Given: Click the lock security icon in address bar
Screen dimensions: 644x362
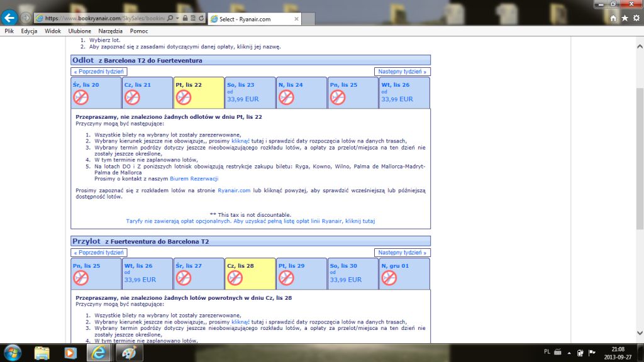Looking at the screenshot, I should click(x=186, y=18).
